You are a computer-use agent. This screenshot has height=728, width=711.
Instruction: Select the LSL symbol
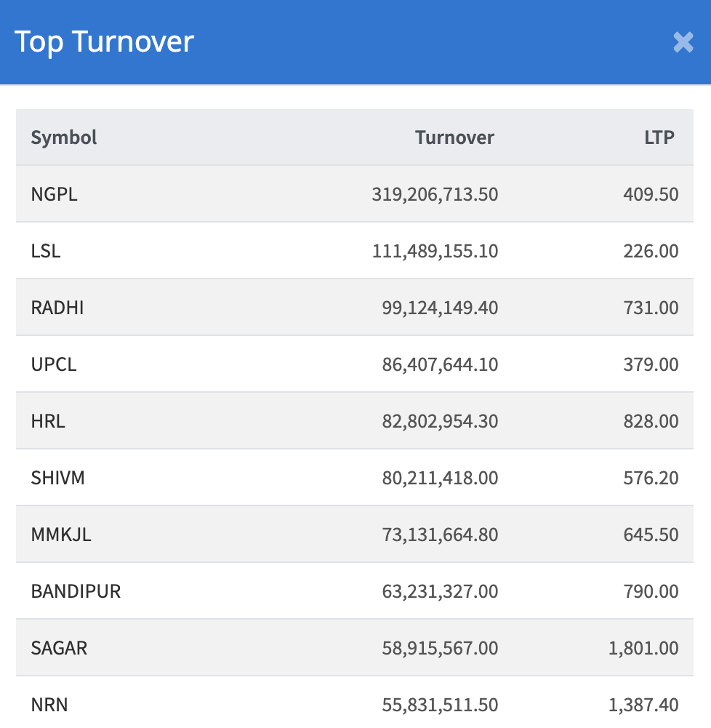pos(46,251)
